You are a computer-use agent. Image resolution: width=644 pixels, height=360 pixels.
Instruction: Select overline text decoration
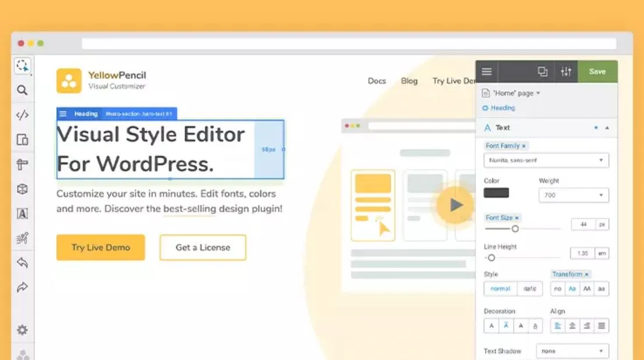[506, 326]
